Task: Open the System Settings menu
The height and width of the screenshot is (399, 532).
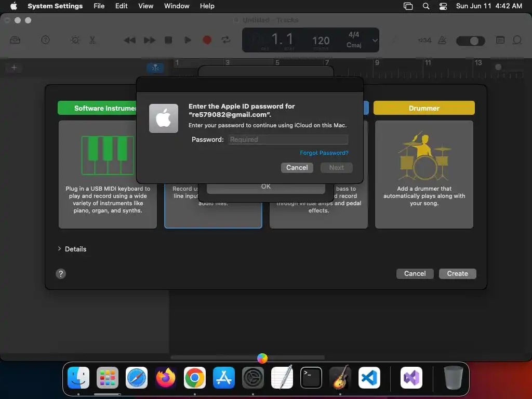Action: (55, 6)
